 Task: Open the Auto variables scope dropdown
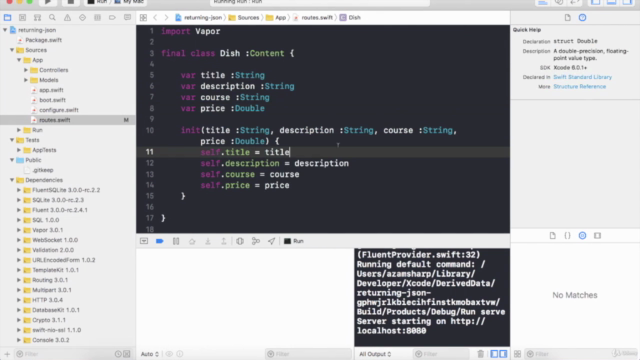tap(149, 354)
